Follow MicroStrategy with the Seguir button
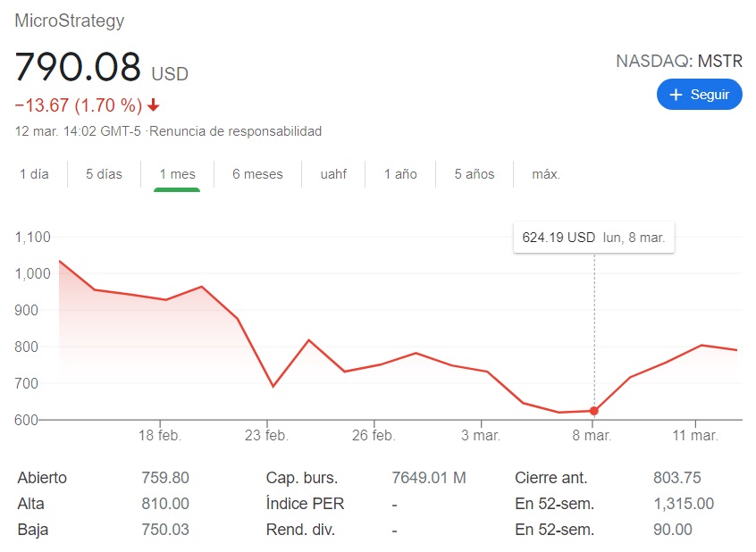The image size is (756, 552). (x=699, y=95)
